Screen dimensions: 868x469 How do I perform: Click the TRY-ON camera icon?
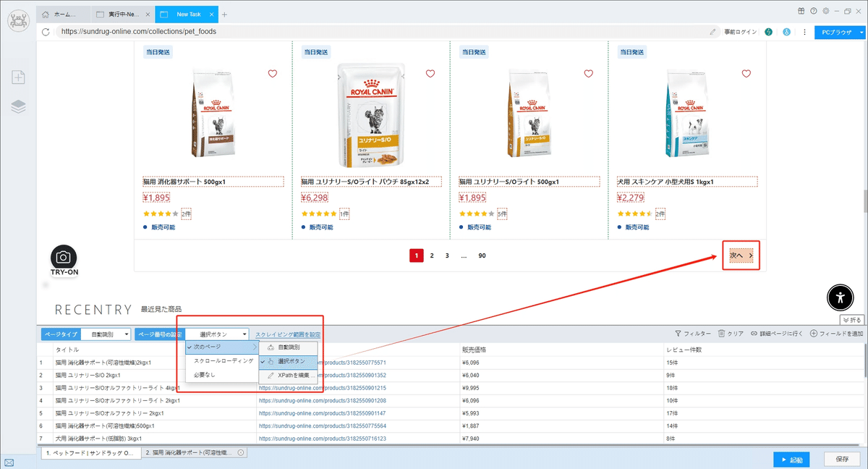(64, 258)
